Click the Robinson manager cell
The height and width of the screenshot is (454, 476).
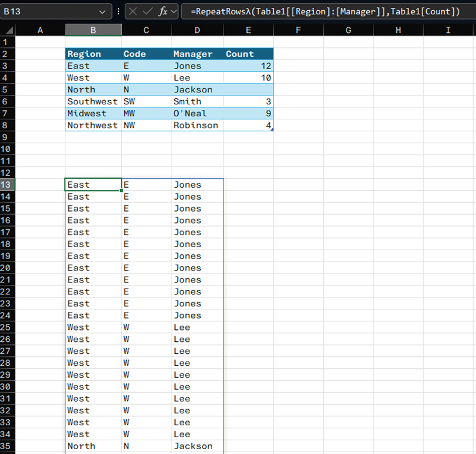click(x=197, y=125)
